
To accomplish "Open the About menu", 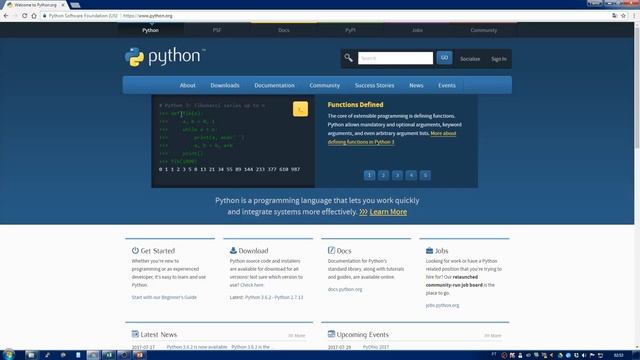I will coord(187,85).
